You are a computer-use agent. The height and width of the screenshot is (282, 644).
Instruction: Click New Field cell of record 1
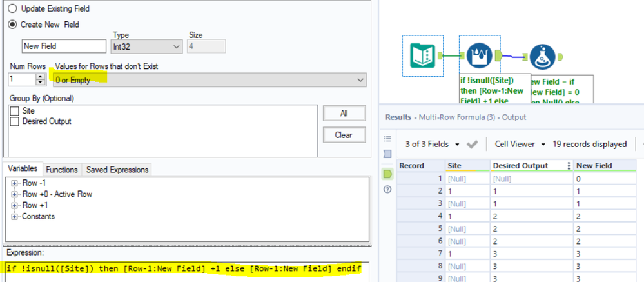605,179
